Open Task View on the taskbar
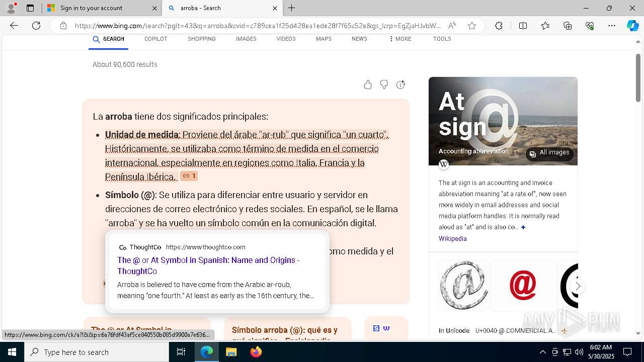 pyautogui.click(x=181, y=352)
